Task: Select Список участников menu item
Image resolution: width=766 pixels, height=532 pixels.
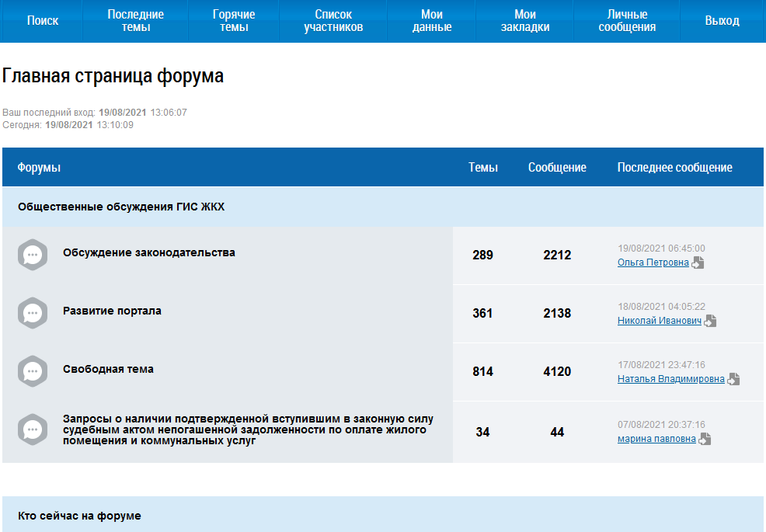Action: pos(333,21)
